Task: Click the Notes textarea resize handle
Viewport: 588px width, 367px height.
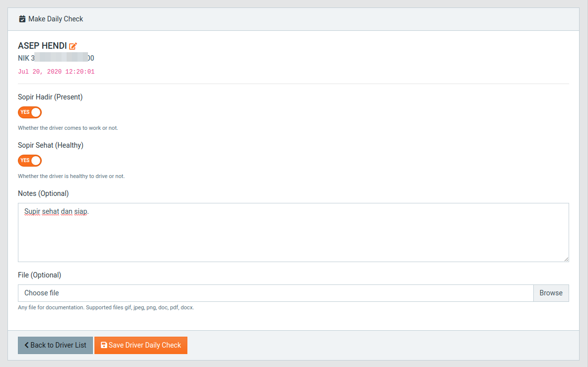Action: pyautogui.click(x=566, y=259)
